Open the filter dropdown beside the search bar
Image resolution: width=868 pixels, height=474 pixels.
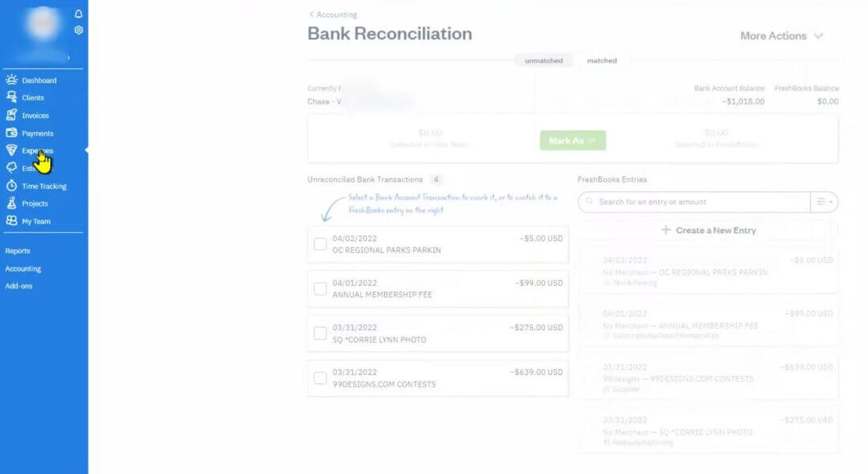(x=824, y=202)
